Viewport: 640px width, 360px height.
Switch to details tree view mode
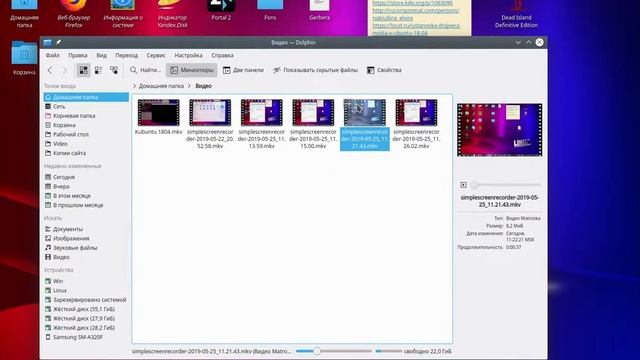coord(114,70)
